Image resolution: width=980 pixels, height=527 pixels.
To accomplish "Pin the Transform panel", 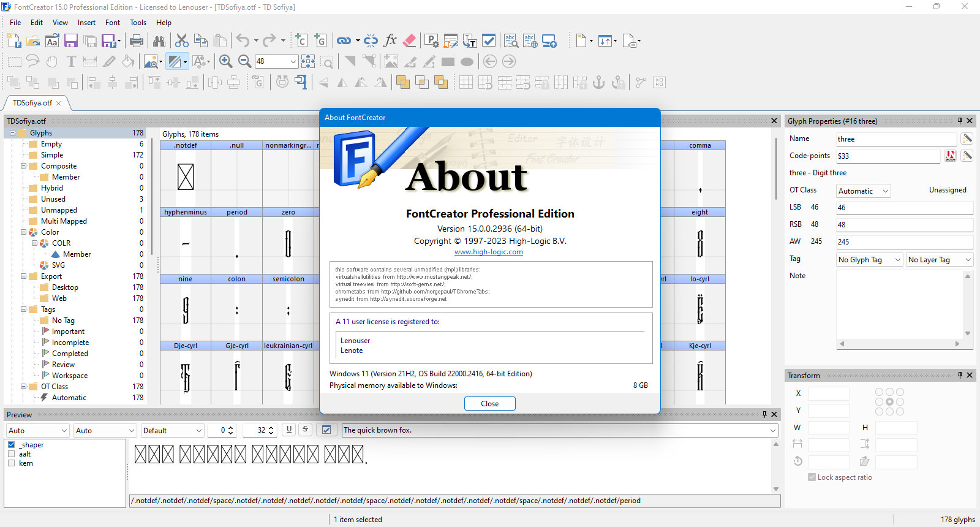I will coord(960,375).
